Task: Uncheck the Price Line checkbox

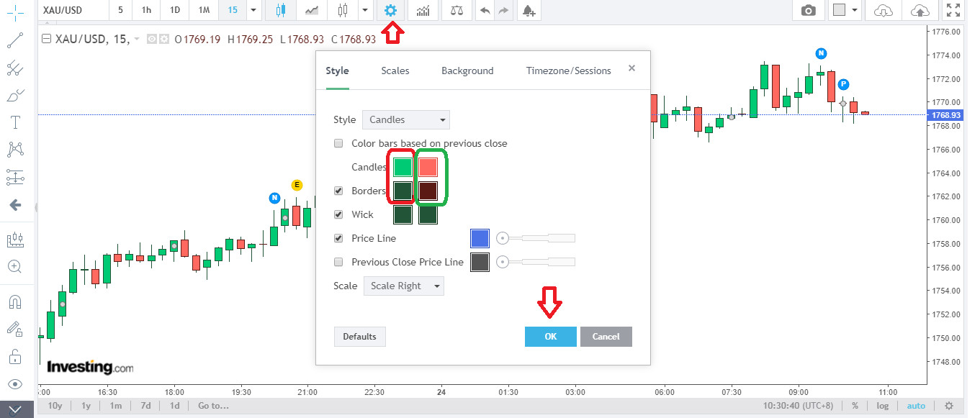Action: click(338, 238)
